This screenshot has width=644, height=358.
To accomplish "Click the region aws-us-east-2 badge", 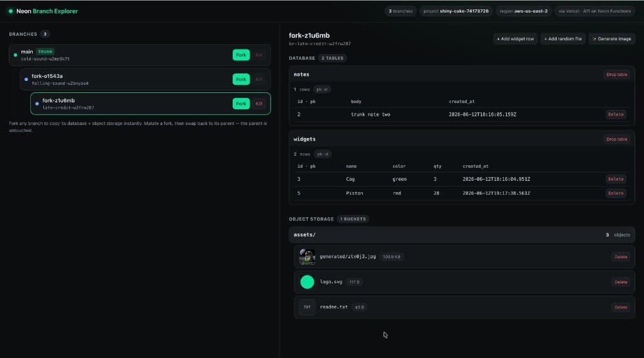I will (523, 11).
